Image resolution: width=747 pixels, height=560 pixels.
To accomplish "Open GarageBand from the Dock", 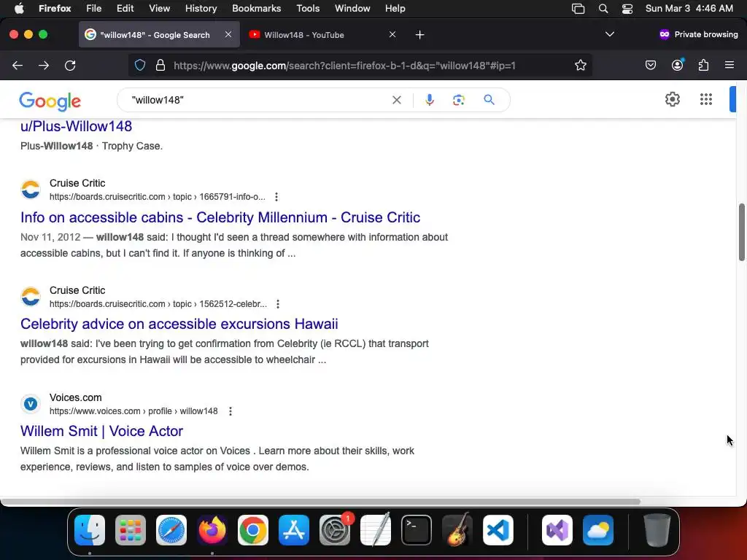I will tap(457, 530).
